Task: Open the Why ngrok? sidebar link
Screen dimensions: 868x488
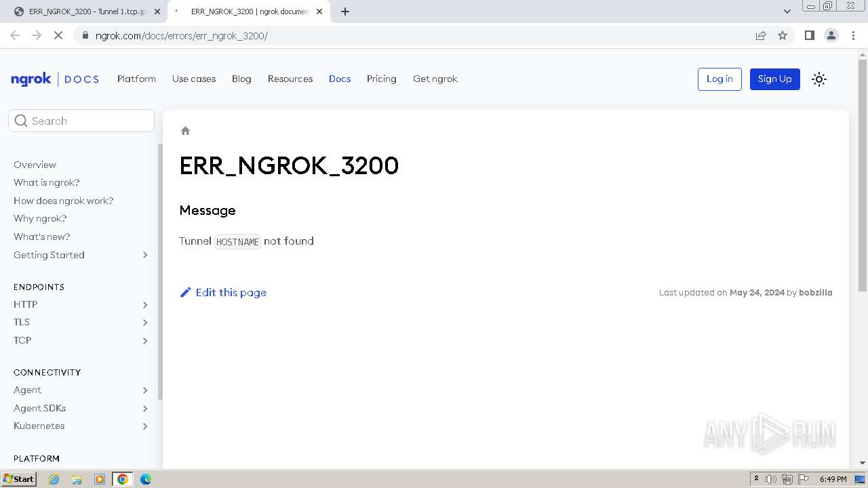Action: (40, 218)
